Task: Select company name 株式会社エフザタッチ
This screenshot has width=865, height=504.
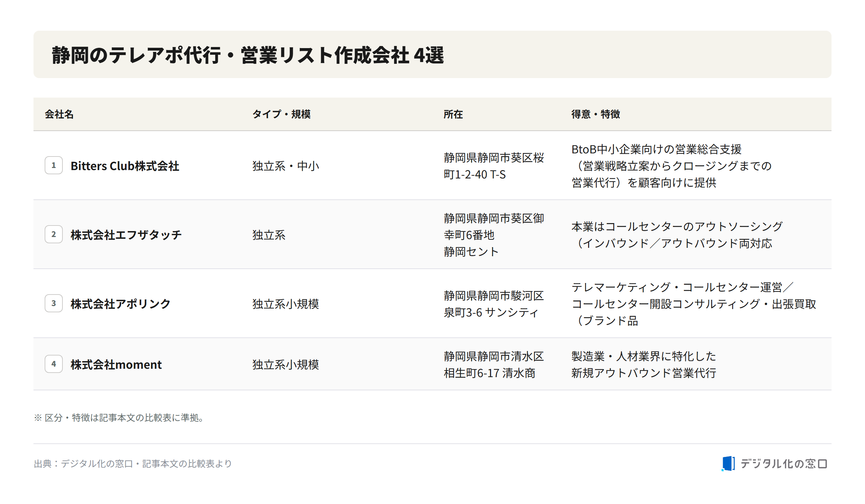Action: click(126, 235)
